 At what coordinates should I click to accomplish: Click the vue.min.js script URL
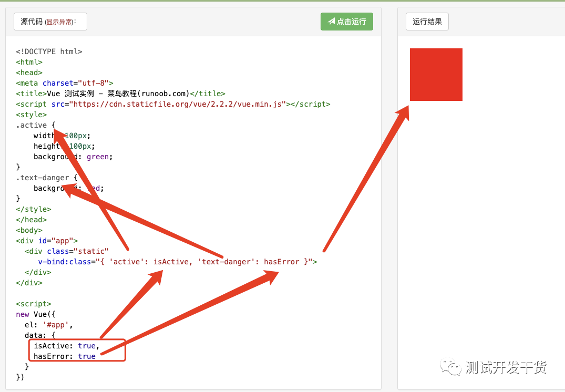pos(177,104)
